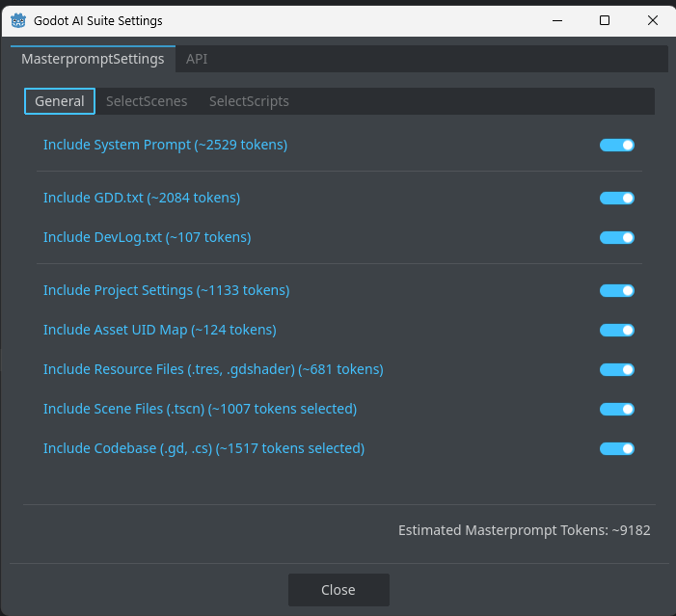The image size is (676, 616).
Task: Select the General sub-tab
Action: 60,101
